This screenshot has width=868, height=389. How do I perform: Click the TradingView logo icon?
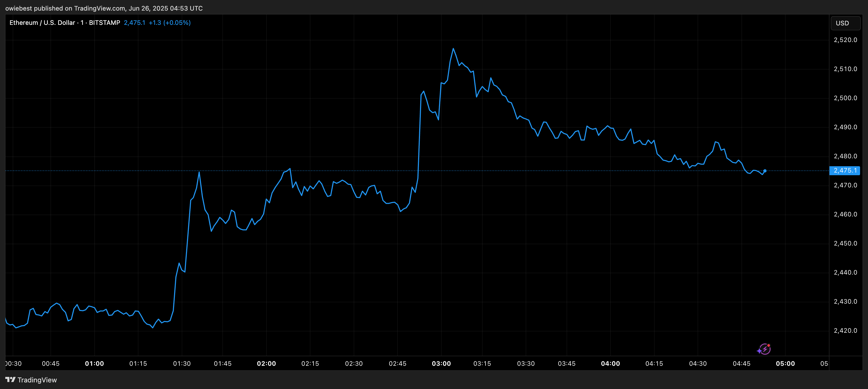11,379
